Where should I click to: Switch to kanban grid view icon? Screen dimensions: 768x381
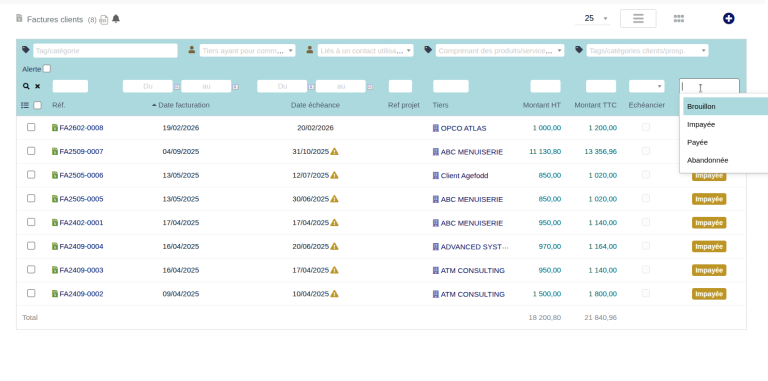[x=678, y=19]
